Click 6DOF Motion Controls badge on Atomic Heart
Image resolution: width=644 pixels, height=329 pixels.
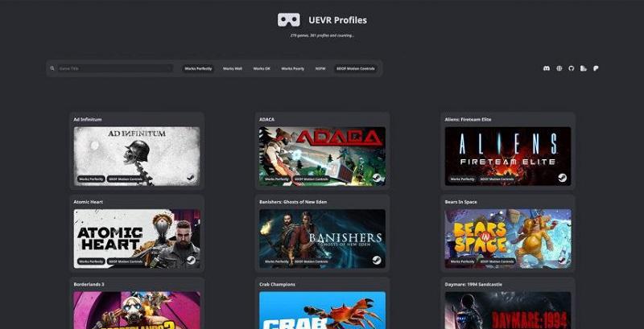[126, 261]
